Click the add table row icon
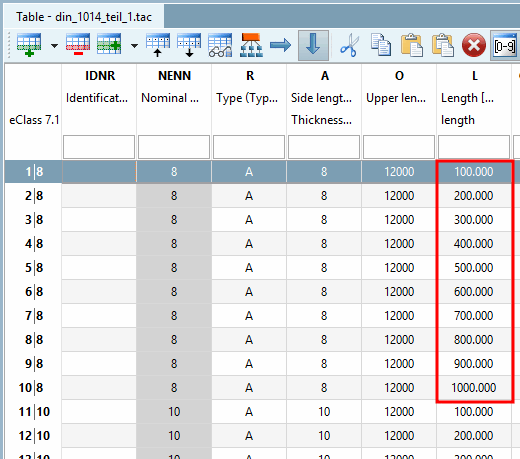 [29, 45]
